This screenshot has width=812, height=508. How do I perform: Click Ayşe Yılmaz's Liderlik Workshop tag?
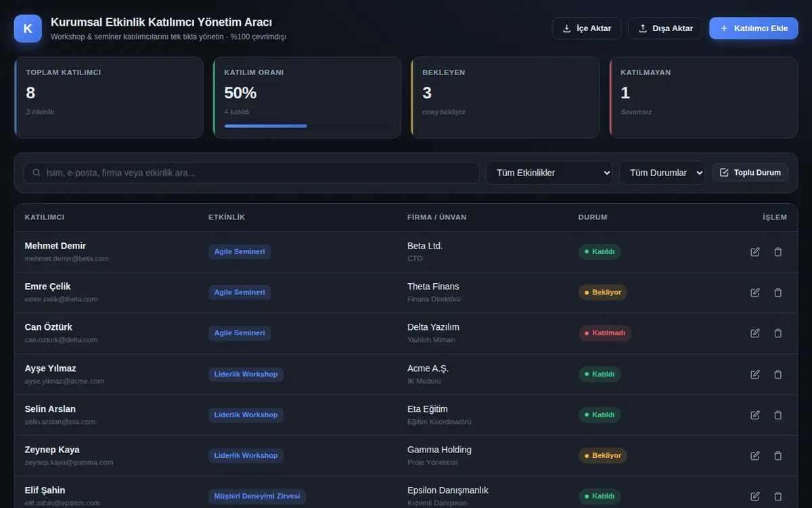246,374
